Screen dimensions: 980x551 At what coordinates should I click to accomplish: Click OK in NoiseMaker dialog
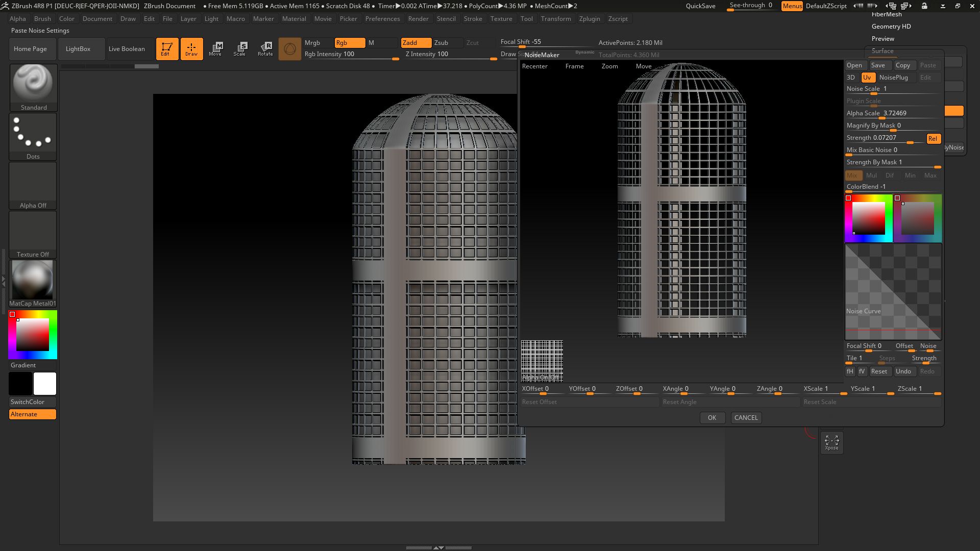tap(712, 418)
